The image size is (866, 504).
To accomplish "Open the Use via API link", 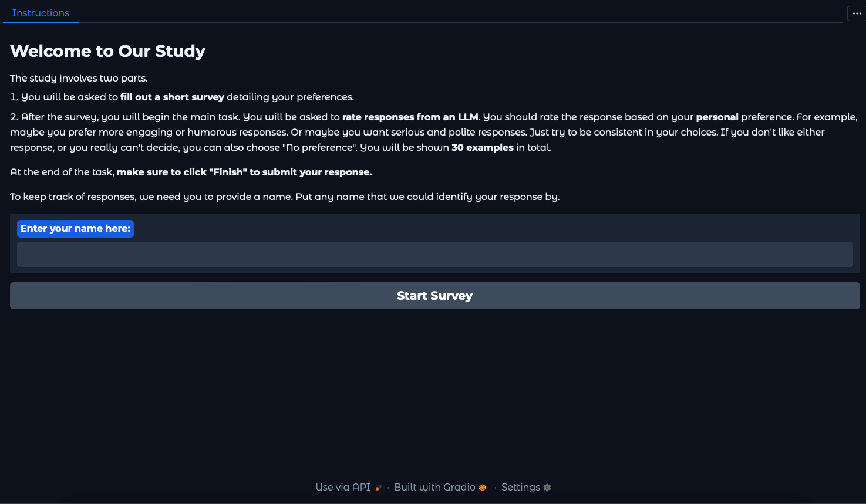I will (x=343, y=487).
